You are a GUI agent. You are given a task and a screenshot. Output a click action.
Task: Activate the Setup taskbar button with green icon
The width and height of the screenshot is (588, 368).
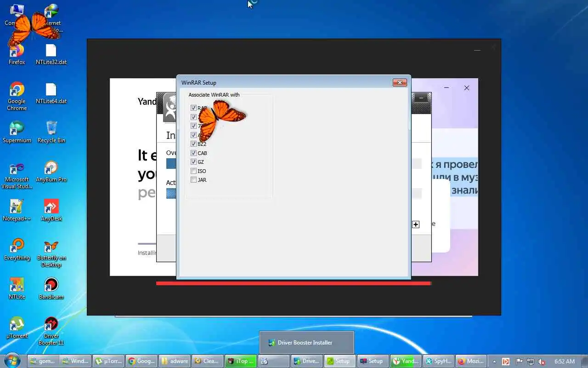tap(340, 361)
